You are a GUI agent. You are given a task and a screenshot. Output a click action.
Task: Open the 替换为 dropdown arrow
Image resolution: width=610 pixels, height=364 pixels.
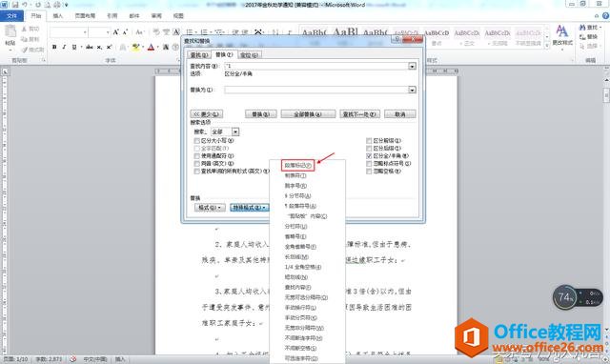click(x=413, y=90)
